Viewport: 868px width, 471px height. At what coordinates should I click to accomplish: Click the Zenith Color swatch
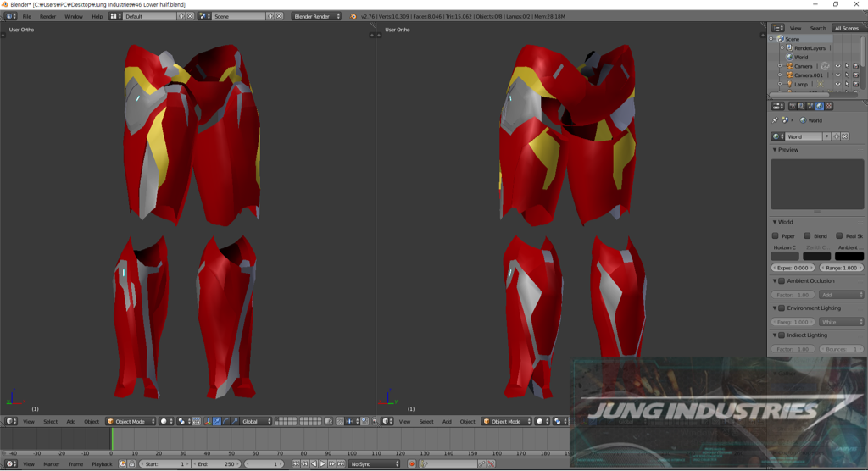[816, 256]
